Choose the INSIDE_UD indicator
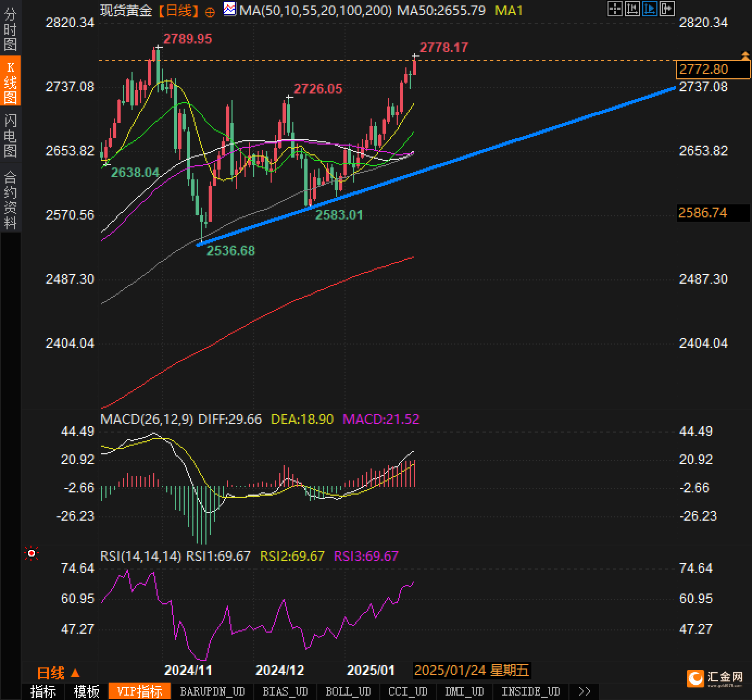 [x=531, y=691]
